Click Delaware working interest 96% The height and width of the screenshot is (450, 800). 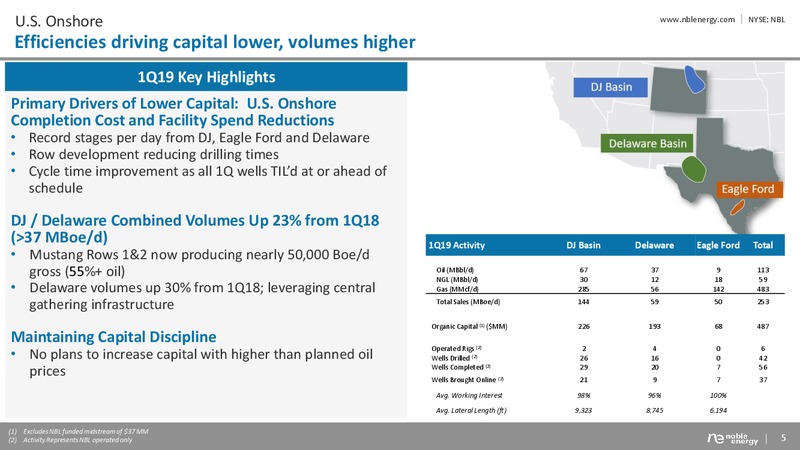pyautogui.click(x=655, y=395)
